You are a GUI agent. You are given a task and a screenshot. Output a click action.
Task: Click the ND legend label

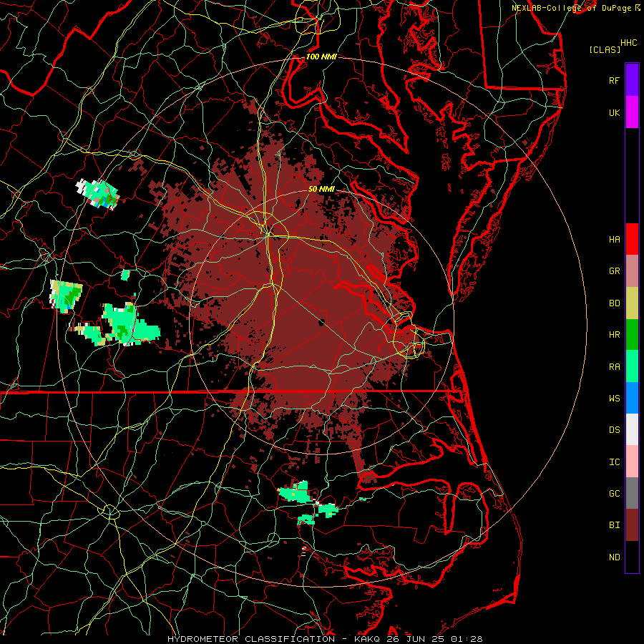click(614, 557)
